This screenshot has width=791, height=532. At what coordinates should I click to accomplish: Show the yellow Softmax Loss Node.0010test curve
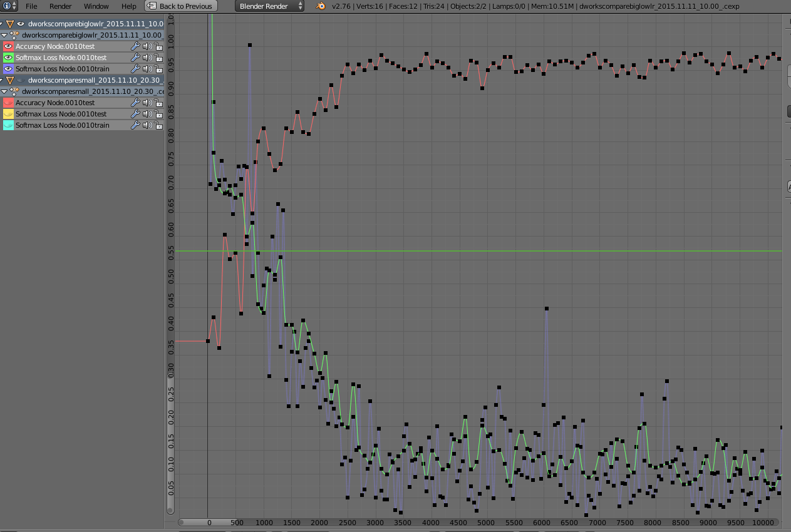coord(8,114)
